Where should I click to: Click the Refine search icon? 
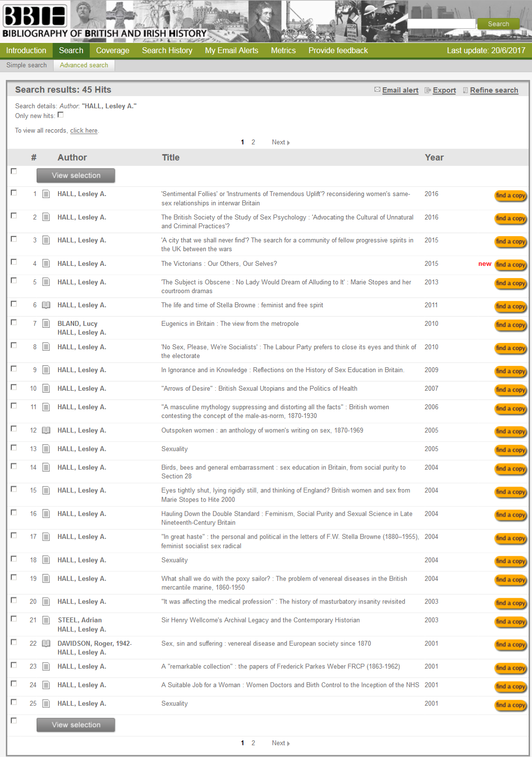(465, 90)
